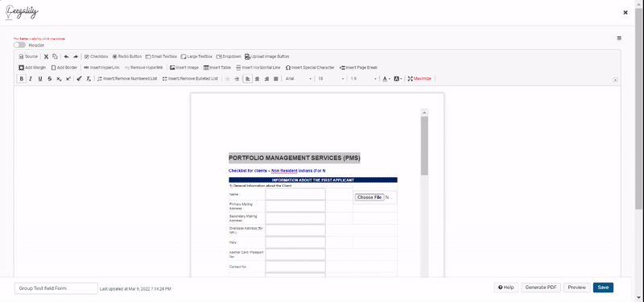Click Maximize in the editor toolbar
Screen dimensions: 644x302
(419, 78)
